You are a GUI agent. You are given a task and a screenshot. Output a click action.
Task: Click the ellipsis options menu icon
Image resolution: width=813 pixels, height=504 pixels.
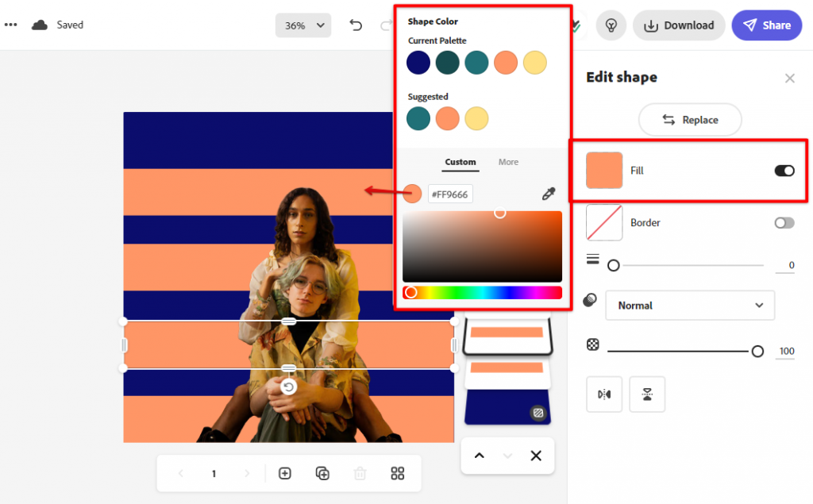(10, 25)
